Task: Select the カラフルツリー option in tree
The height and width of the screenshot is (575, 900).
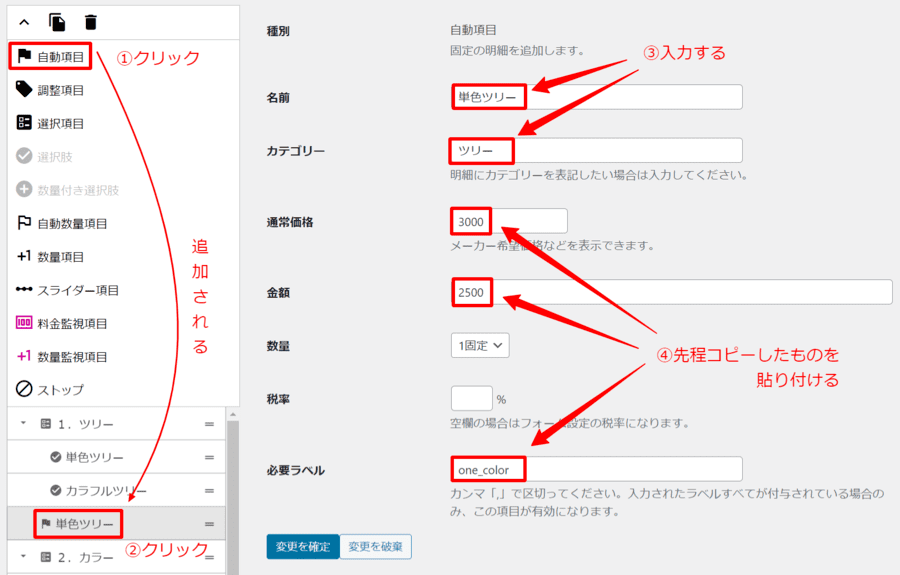Action: (x=105, y=490)
